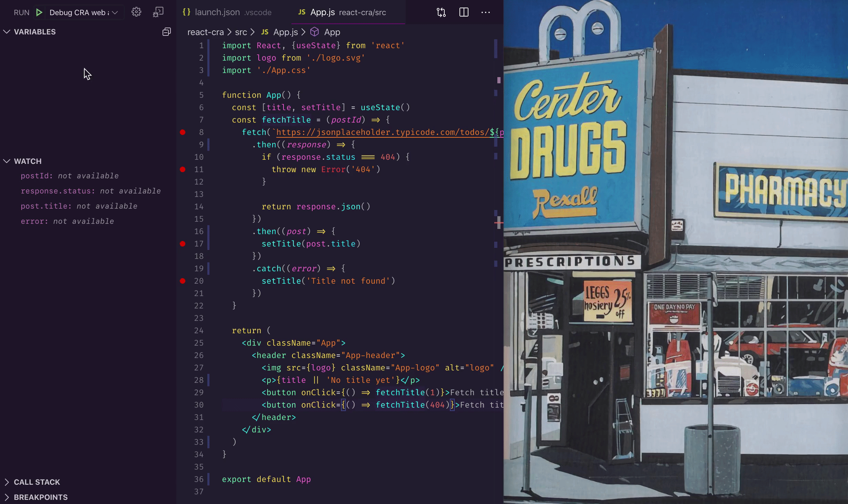Remove the breakpoint on line 11
848x504 pixels.
[x=183, y=169]
